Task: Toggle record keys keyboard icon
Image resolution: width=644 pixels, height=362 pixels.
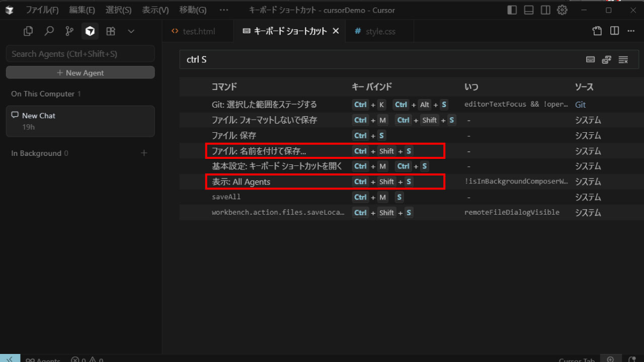Action: point(591,60)
